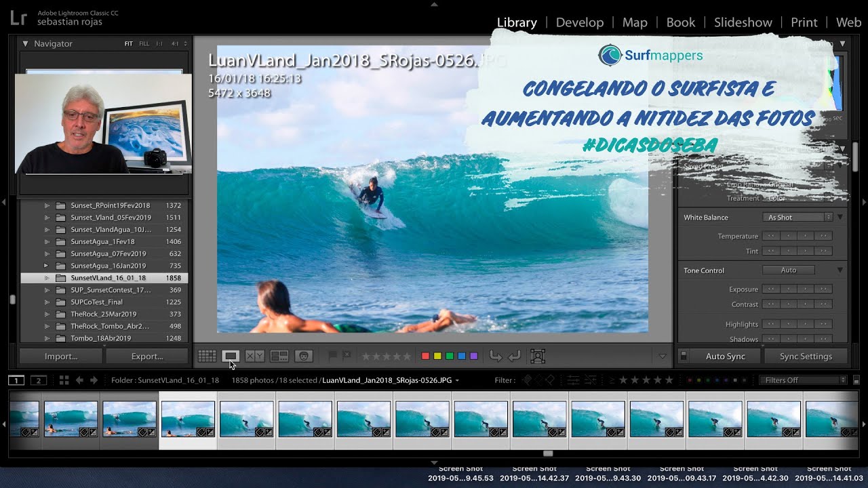This screenshot has height=488, width=868.
Task: Go forward to the next source arrow
Action: click(x=94, y=380)
